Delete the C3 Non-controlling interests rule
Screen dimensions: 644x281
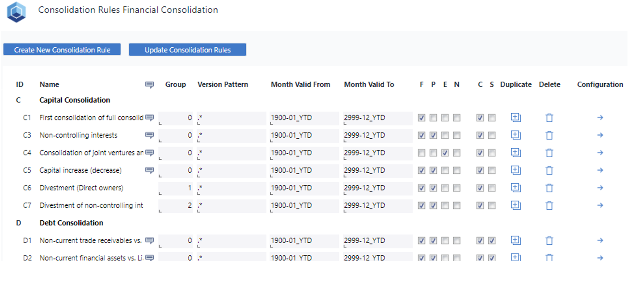pos(549,135)
